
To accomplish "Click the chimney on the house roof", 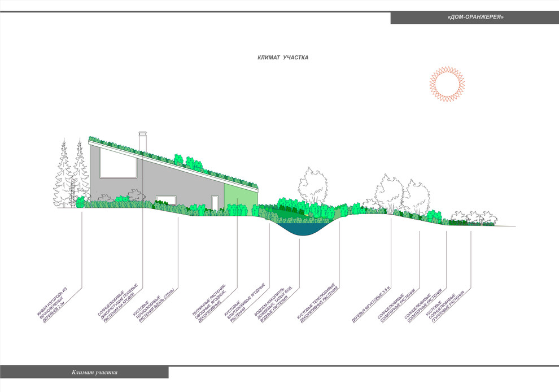I will (142, 141).
